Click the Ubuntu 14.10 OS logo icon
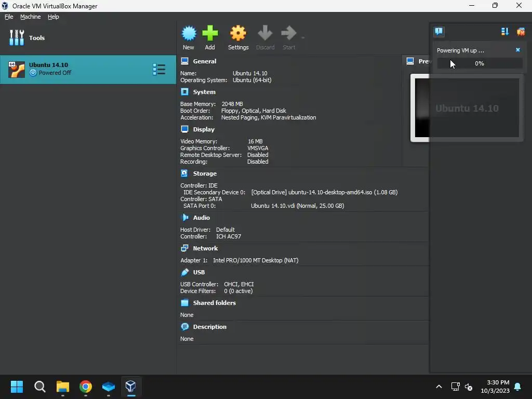 click(x=16, y=69)
